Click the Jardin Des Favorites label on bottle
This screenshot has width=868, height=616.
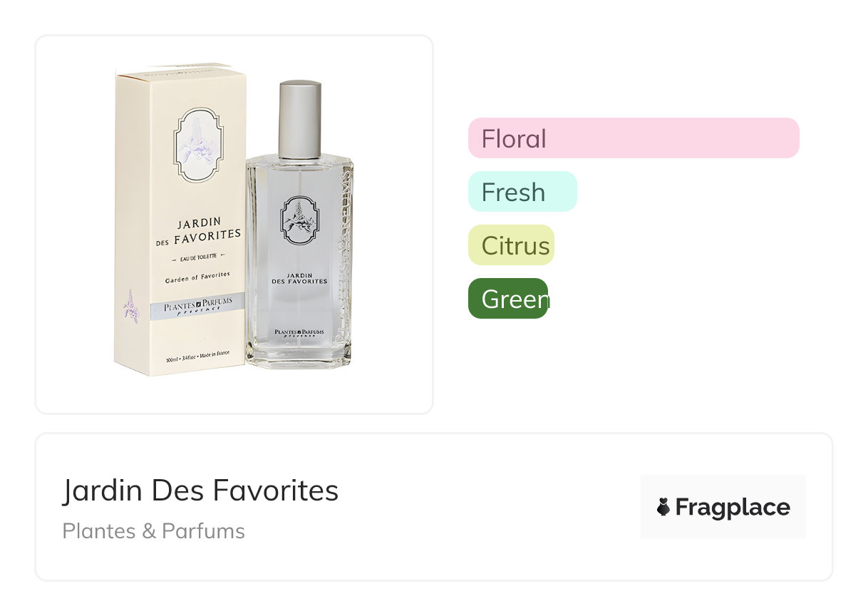pyautogui.click(x=301, y=277)
